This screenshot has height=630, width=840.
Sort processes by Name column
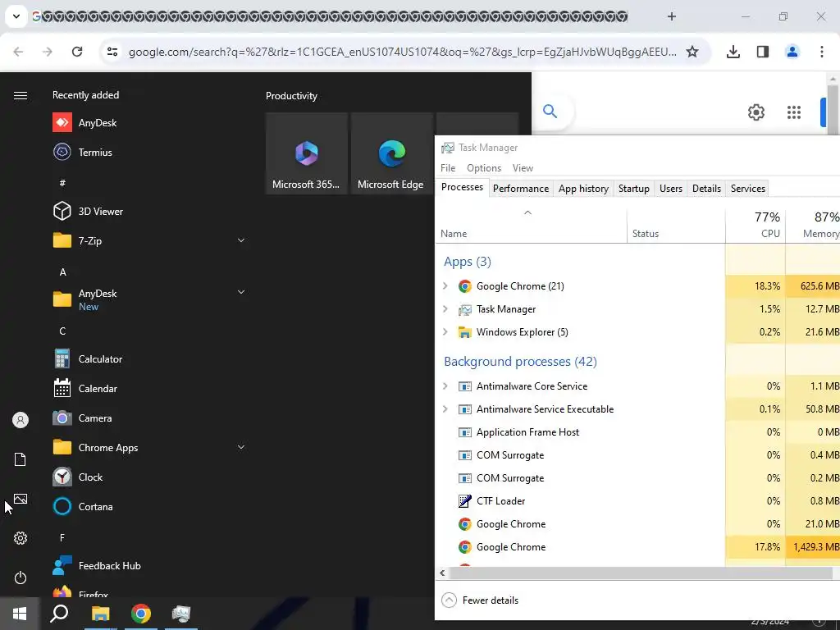pyautogui.click(x=532, y=225)
